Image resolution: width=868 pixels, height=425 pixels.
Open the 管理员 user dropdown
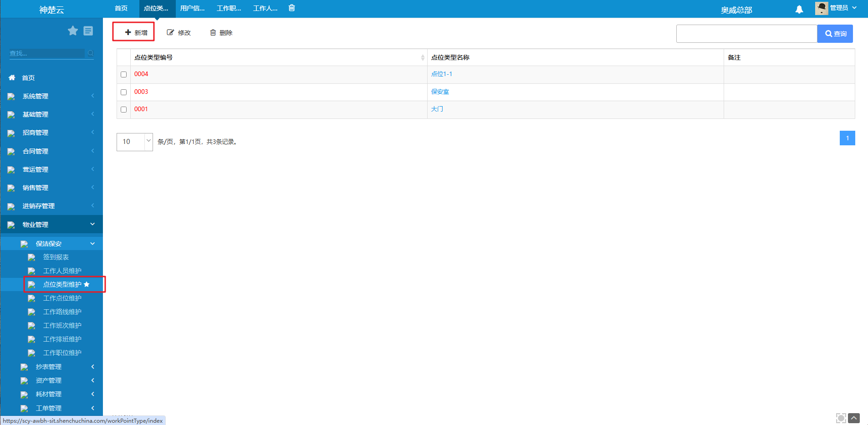pos(838,8)
